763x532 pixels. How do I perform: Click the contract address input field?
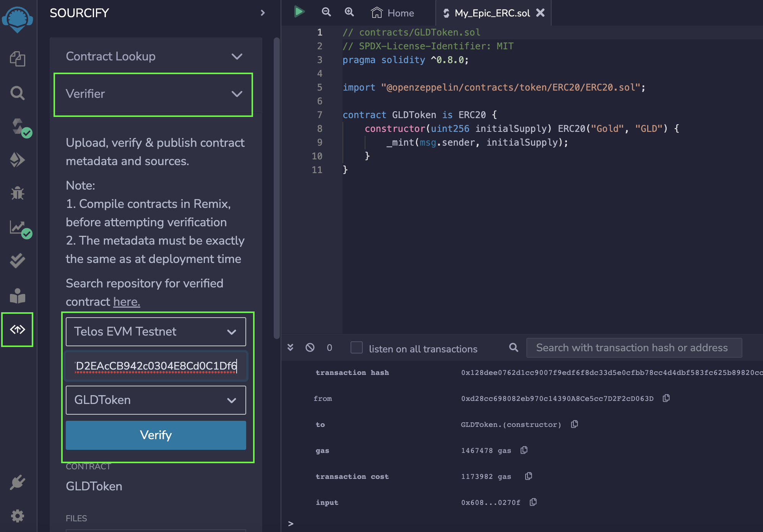pos(155,366)
